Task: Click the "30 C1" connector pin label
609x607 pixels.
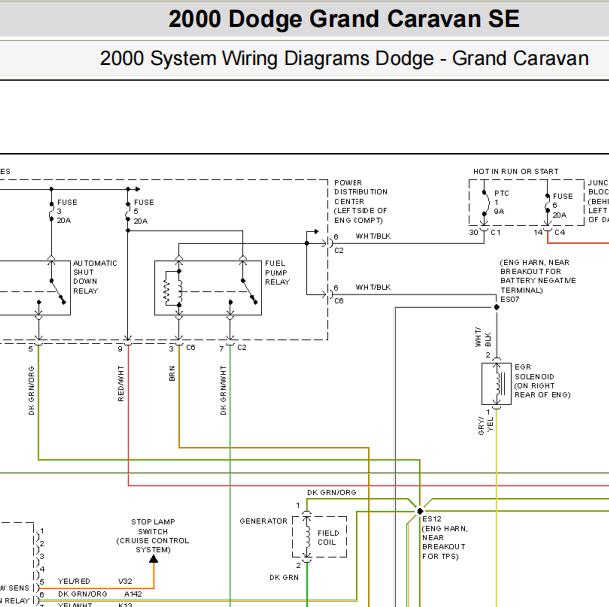Action: [485, 232]
